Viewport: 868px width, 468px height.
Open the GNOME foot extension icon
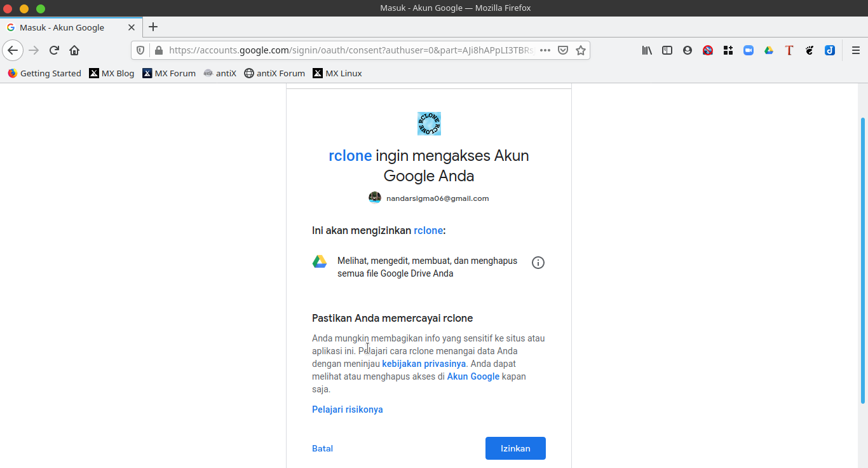pyautogui.click(x=810, y=50)
